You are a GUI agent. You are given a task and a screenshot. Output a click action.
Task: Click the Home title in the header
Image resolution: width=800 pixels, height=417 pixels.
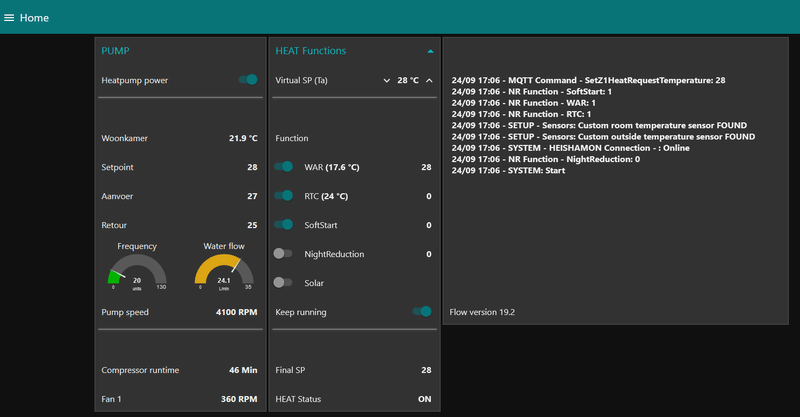click(x=34, y=18)
